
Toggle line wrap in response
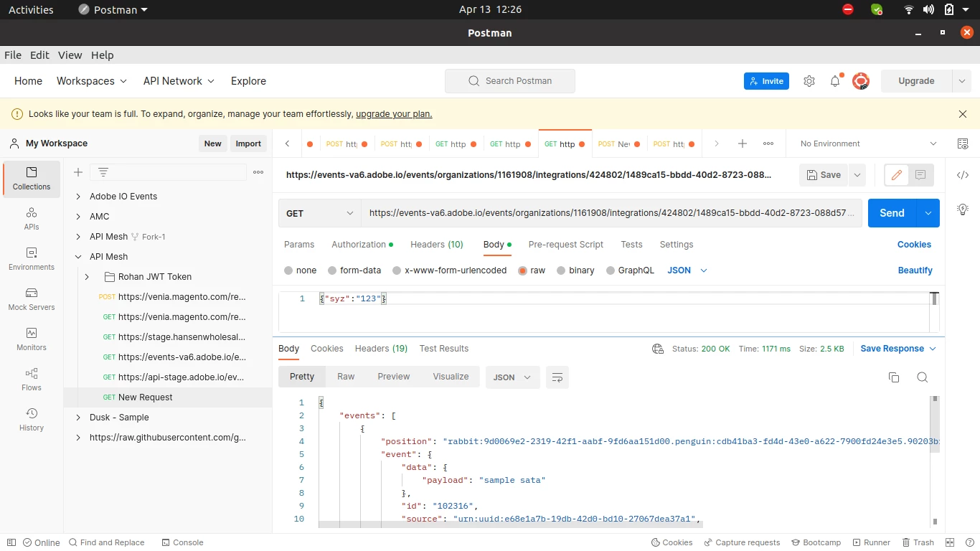click(x=557, y=377)
